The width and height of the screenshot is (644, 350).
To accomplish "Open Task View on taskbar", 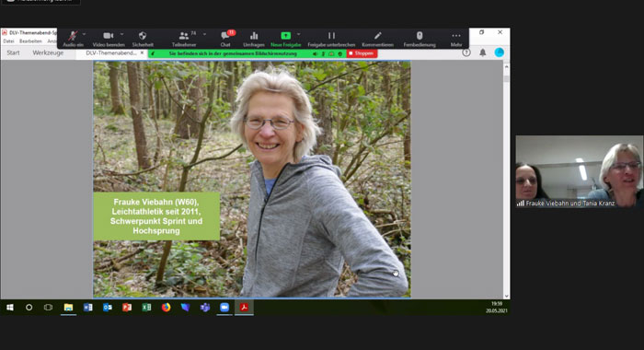I will (48, 308).
